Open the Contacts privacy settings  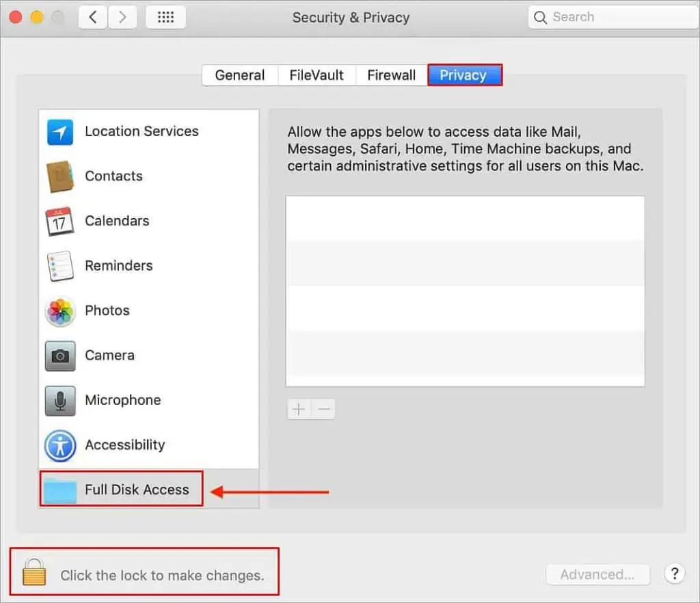point(60,176)
